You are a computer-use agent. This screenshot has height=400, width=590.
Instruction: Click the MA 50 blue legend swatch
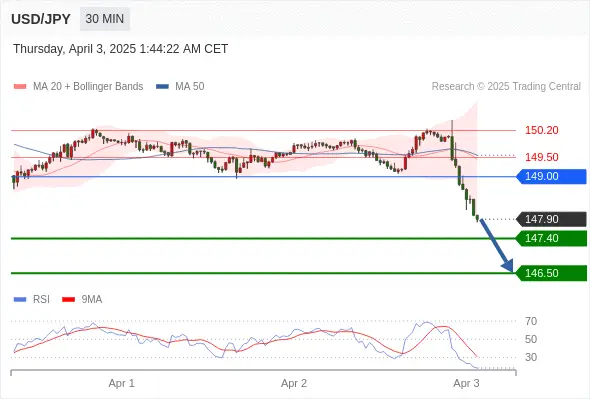[162, 87]
